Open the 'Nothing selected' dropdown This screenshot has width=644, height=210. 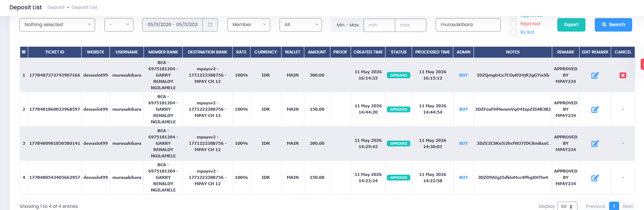coord(57,25)
